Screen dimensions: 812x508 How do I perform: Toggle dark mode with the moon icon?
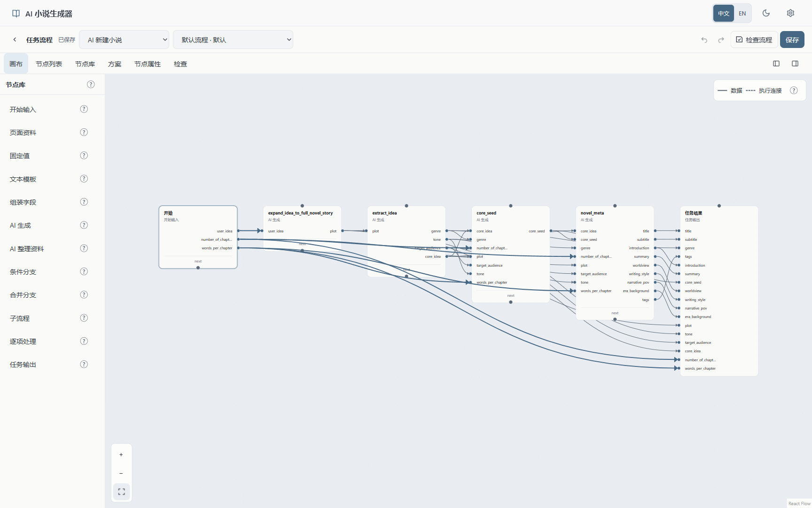[766, 13]
